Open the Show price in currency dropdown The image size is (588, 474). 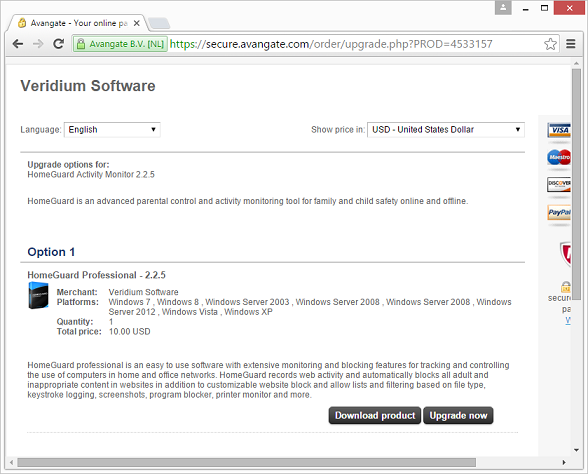[446, 130]
